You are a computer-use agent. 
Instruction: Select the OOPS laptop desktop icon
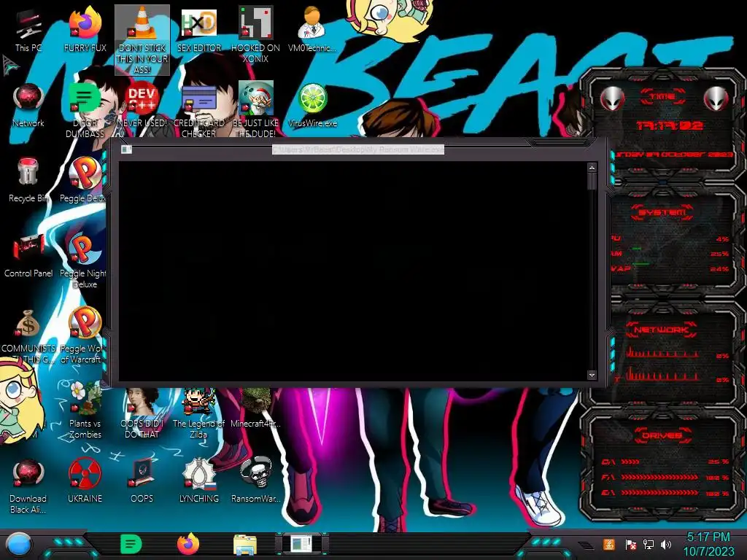(142, 481)
